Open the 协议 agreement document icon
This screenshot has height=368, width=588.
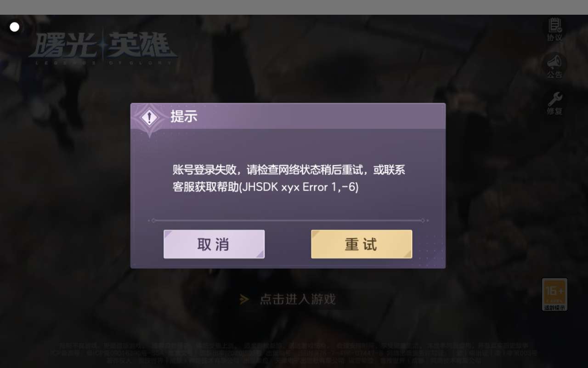coord(554,25)
